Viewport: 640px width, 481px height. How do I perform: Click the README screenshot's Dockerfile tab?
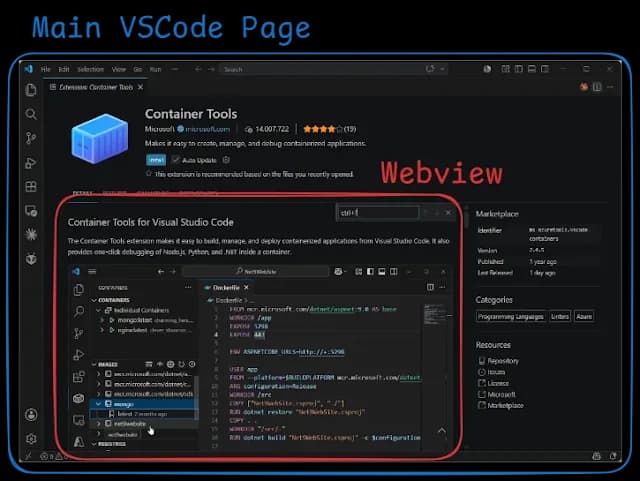coord(226,287)
